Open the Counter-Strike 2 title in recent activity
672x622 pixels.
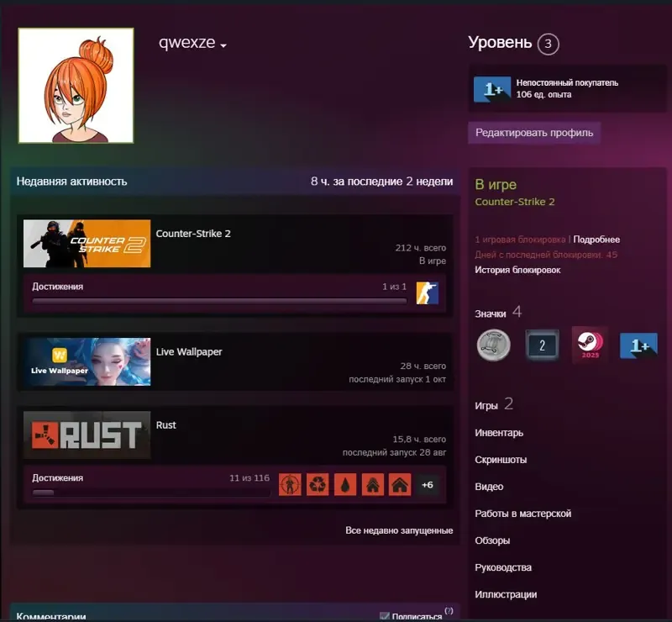point(193,234)
